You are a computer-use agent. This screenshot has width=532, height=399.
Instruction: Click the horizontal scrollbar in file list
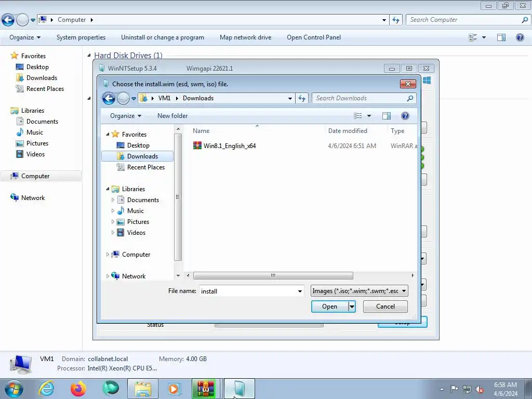tap(273, 275)
